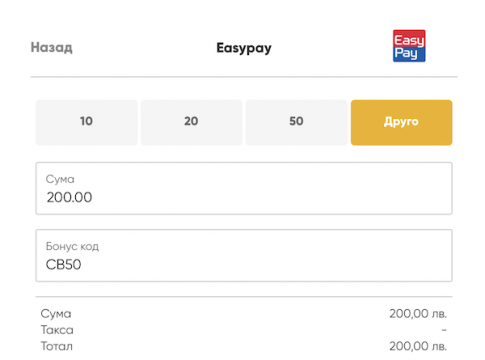Click the Easypay page heading
The image size is (485, 360).
coord(244,48)
